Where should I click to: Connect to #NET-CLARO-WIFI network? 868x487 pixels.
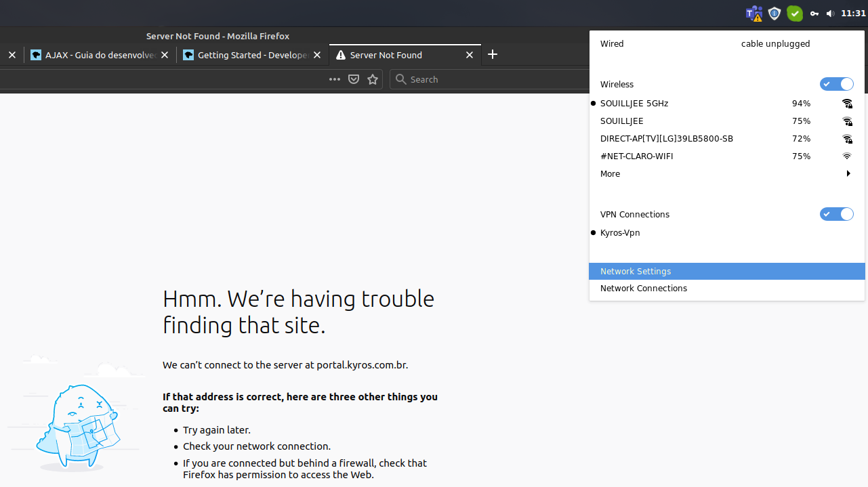coord(637,156)
